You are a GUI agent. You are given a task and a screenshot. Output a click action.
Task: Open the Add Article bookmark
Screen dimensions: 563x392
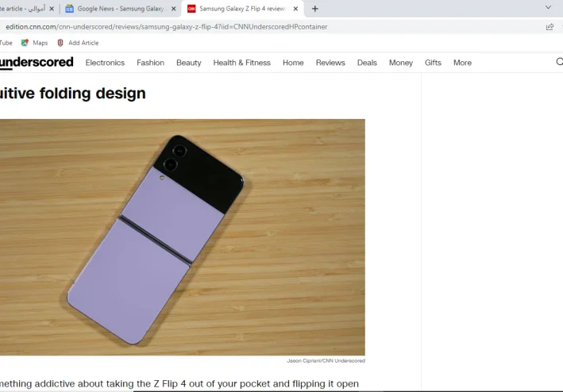coord(78,43)
